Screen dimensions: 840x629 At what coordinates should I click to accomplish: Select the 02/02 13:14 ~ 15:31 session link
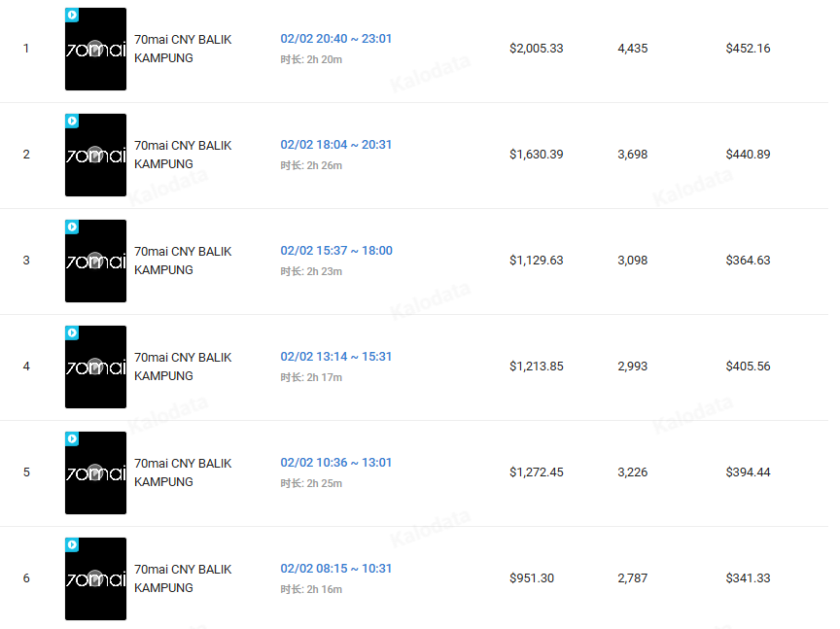[x=336, y=357]
